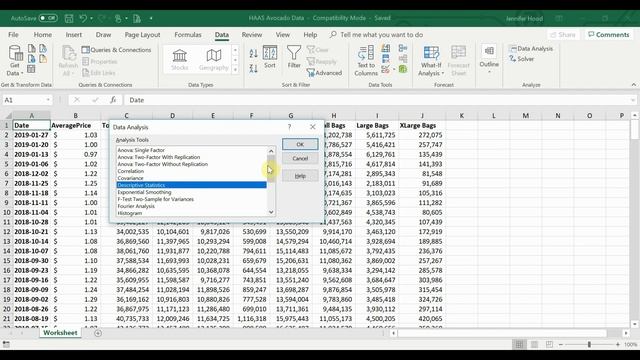Collapse the ribbon with the chevron
The height and width of the screenshot is (360, 640).
coord(633,84)
